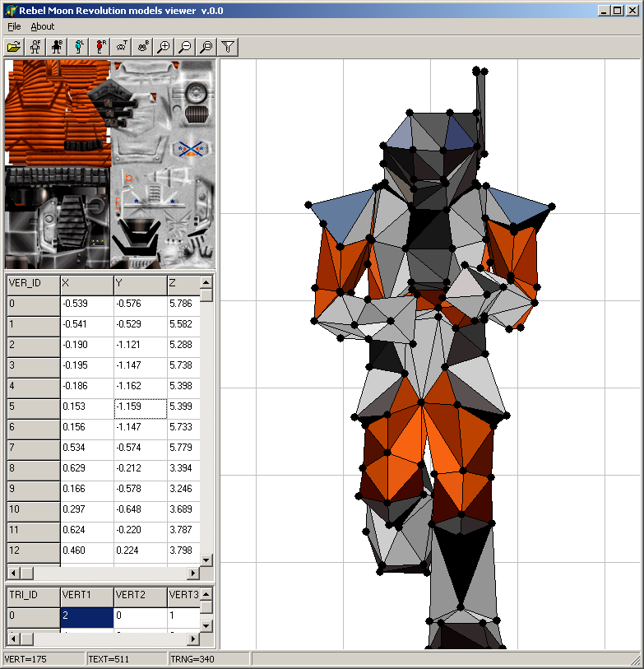The width and height of the screenshot is (644, 669).
Task: Click the texture map thumbnail image
Action: (x=110, y=165)
